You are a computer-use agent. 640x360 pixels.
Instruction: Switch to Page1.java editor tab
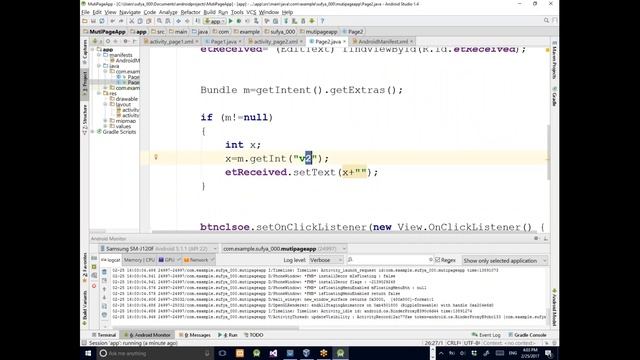coord(223,42)
